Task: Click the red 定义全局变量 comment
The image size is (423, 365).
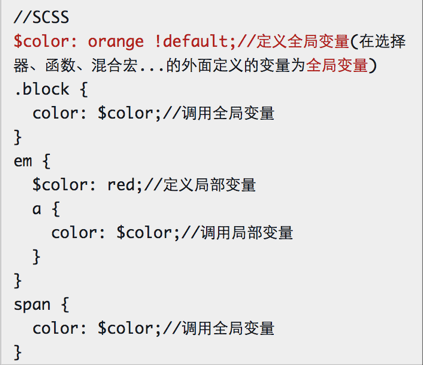Action: tap(303, 41)
